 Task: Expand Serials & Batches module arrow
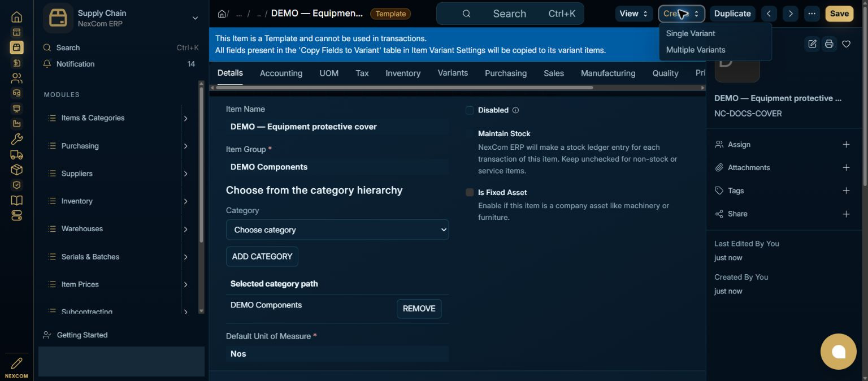(185, 257)
